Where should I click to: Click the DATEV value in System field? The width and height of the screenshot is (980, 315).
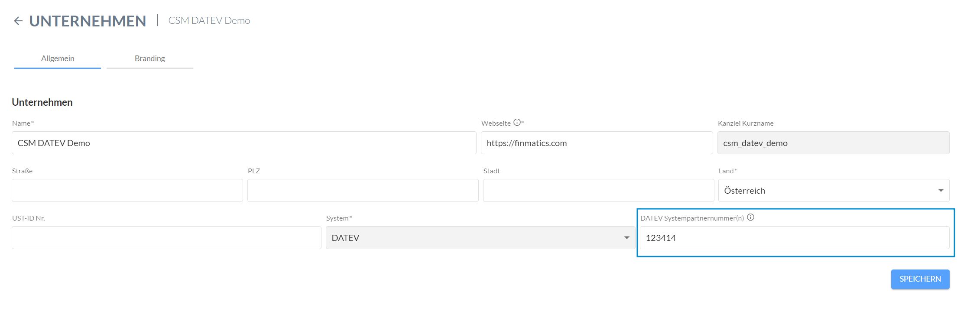(345, 238)
